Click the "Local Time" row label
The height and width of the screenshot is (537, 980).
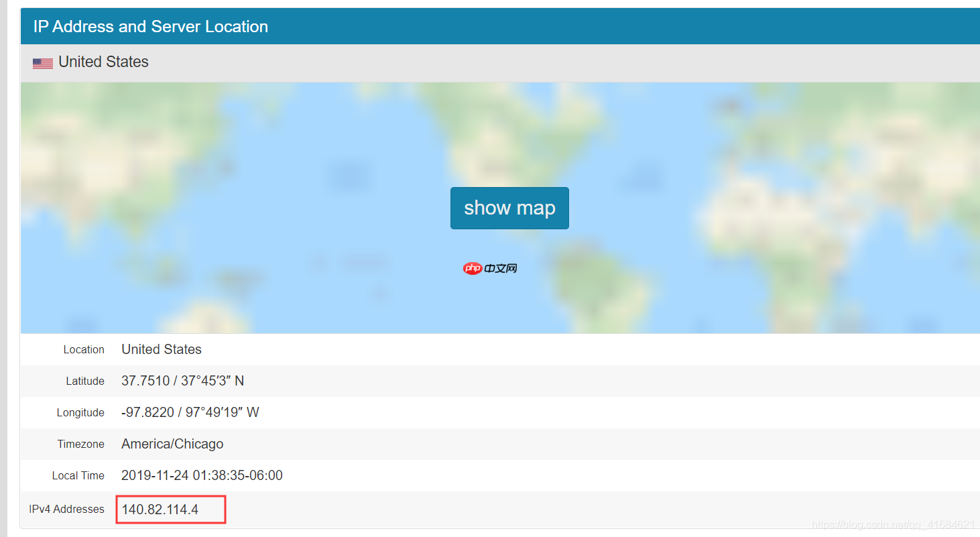78,475
